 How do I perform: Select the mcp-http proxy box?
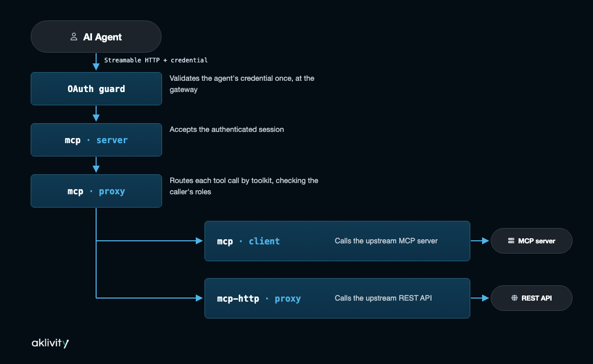(337, 299)
